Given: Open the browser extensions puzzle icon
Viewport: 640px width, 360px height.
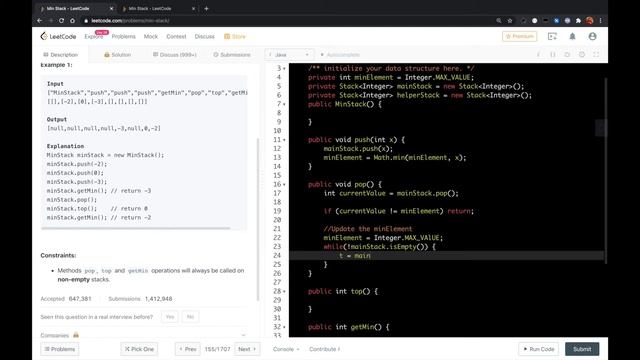Looking at the screenshot, I should tap(578, 20).
